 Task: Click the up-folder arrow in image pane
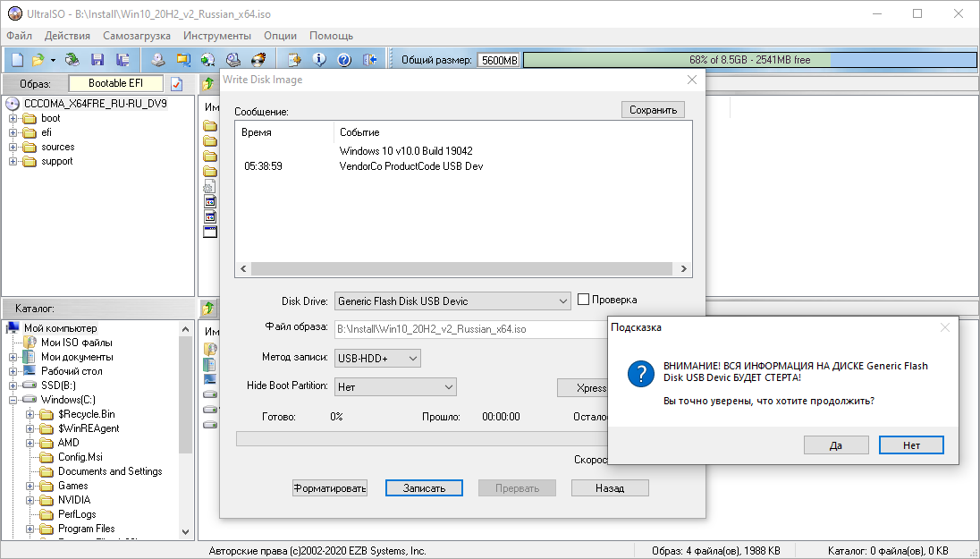tap(208, 84)
